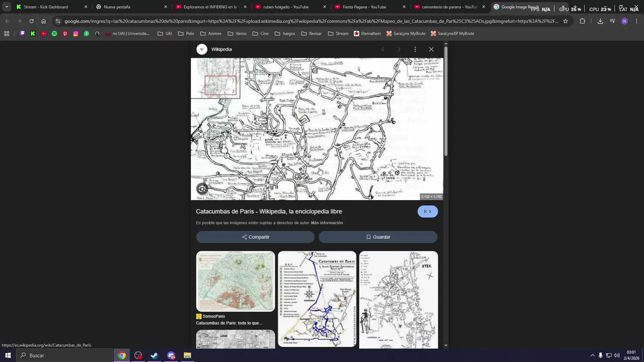Open the Etemaltwin bookmark
This screenshot has width=644, height=362.
point(367,33)
